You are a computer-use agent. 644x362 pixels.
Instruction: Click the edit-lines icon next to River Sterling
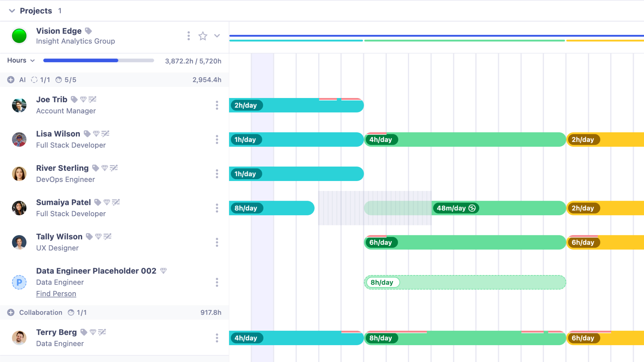pyautogui.click(x=114, y=168)
